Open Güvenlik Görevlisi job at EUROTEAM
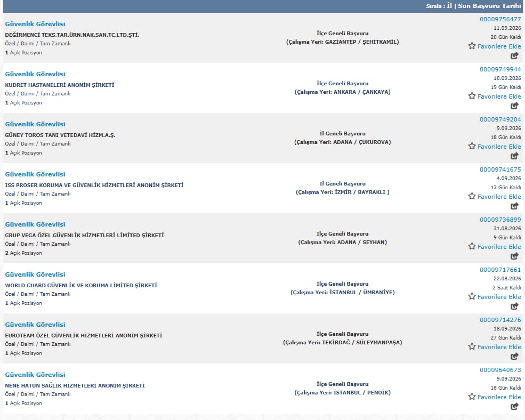This screenshot has height=420, width=525. [x=35, y=325]
